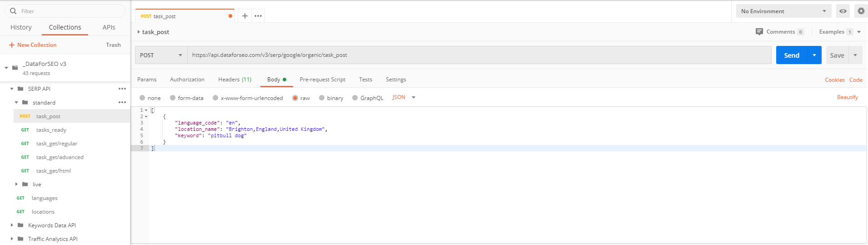
Task: Open the Cookies link
Action: point(835,80)
